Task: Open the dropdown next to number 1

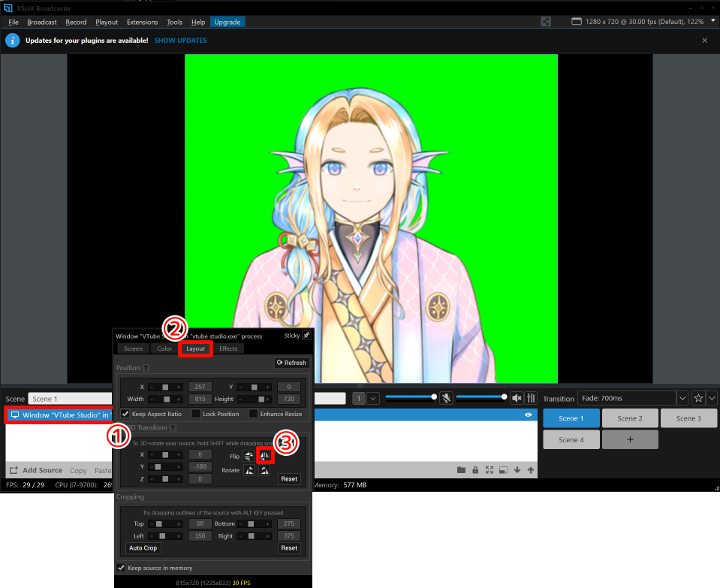Action: point(373,398)
